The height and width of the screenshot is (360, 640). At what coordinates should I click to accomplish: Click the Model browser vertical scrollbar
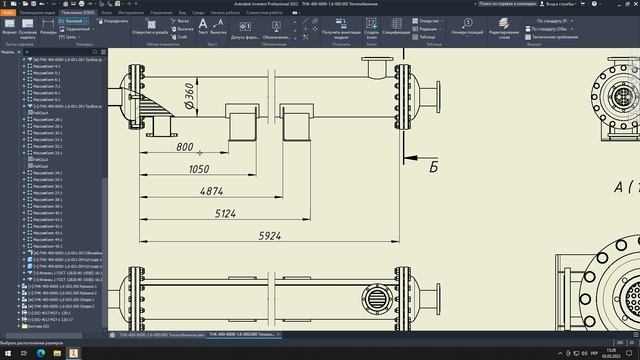tap(105, 252)
